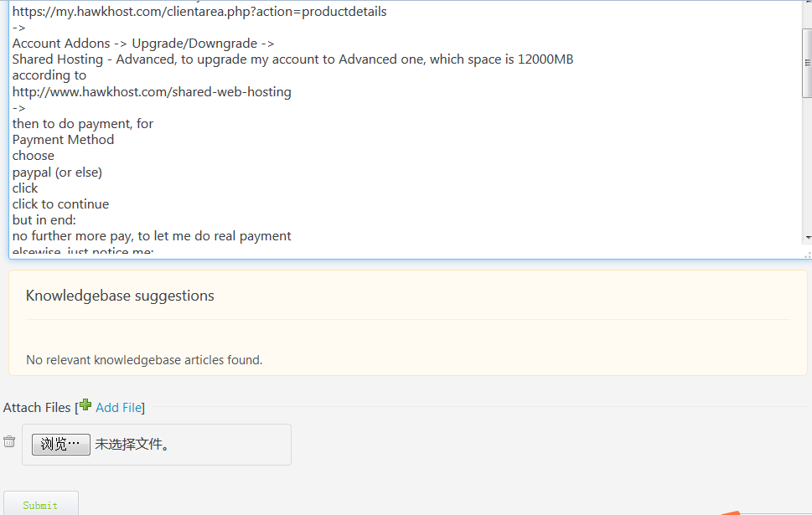Click the 未选择文件 no-file-selected label
Image resolution: width=812 pixels, height=515 pixels.
click(x=132, y=445)
